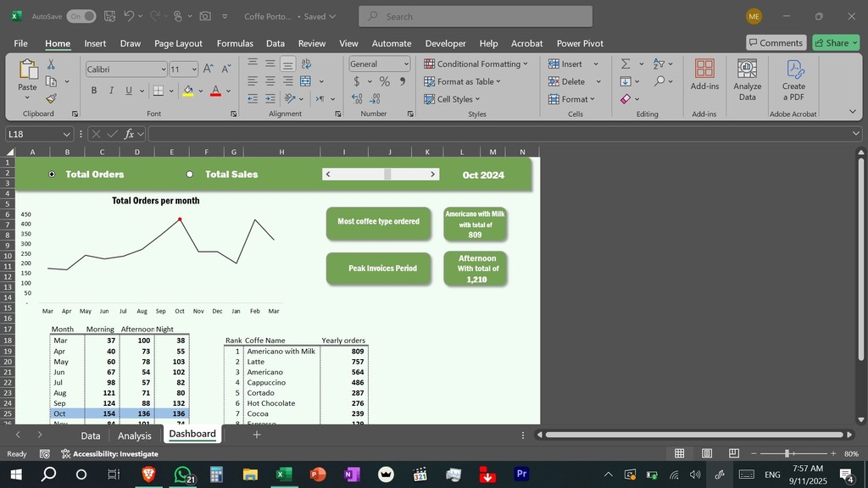
Task: Apply Bold formatting from the ribbon
Action: (x=93, y=91)
